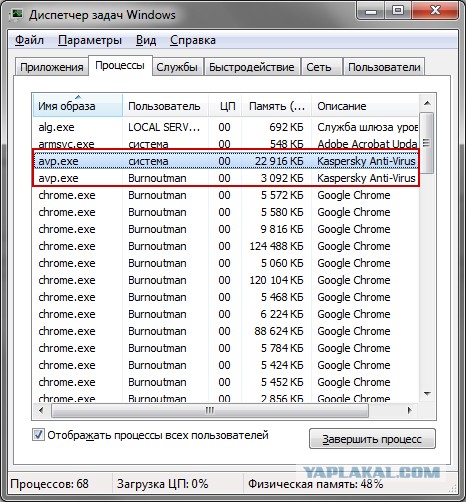Click the Служба шлюза description cell
Image resolution: width=466 pixels, height=502 pixels.
367,127
